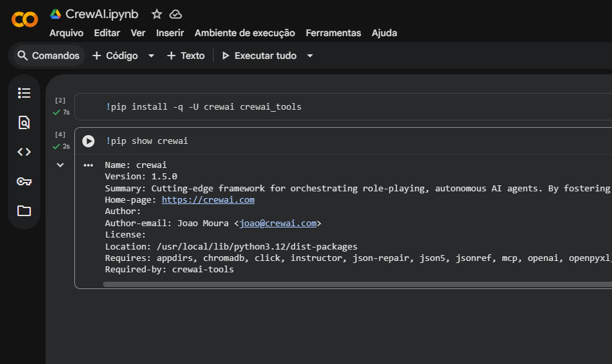Click the Location dist-packages output line

click(x=231, y=246)
